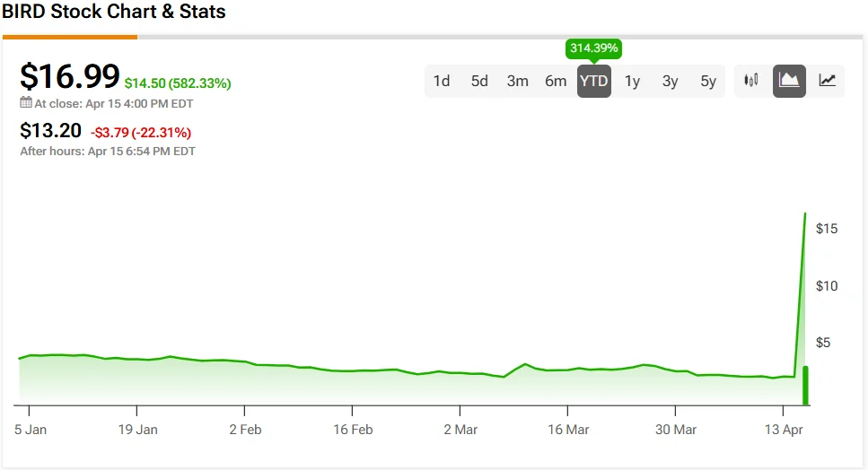Click the 30 Mar x-axis label
Image resolution: width=868 pixels, height=470 pixels.
click(675, 430)
